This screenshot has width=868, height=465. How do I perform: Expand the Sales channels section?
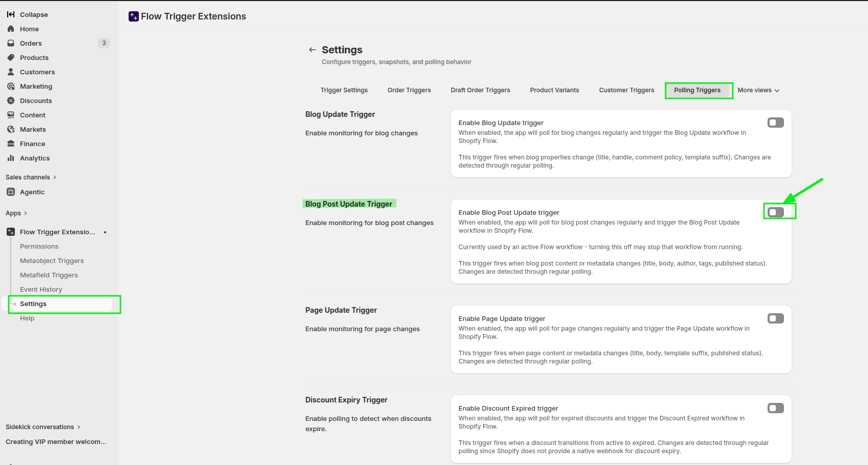coord(31,177)
